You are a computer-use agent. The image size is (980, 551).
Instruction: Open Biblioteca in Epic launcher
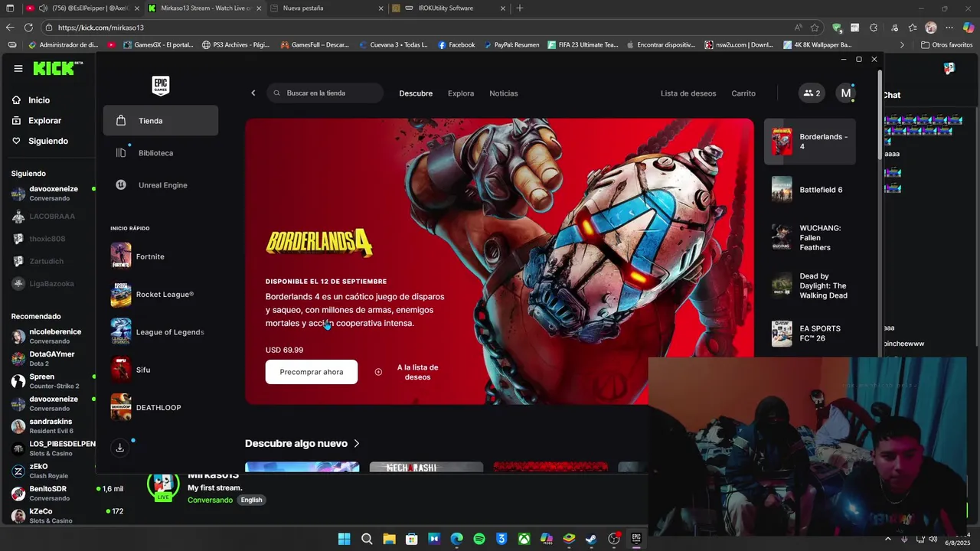155,153
